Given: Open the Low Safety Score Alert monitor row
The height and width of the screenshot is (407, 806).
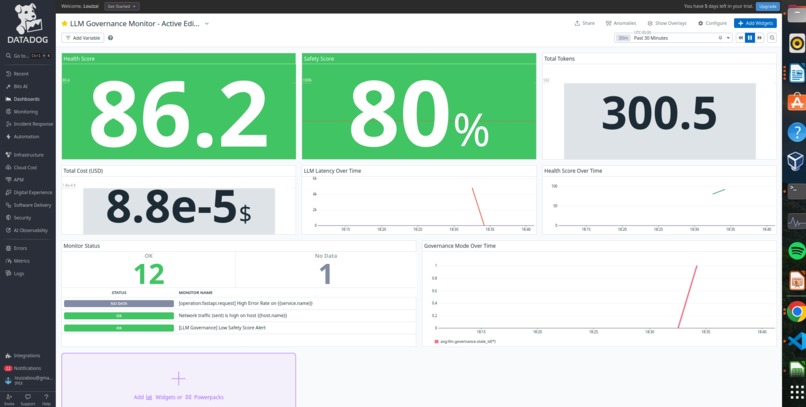Looking at the screenshot, I should pos(239,327).
